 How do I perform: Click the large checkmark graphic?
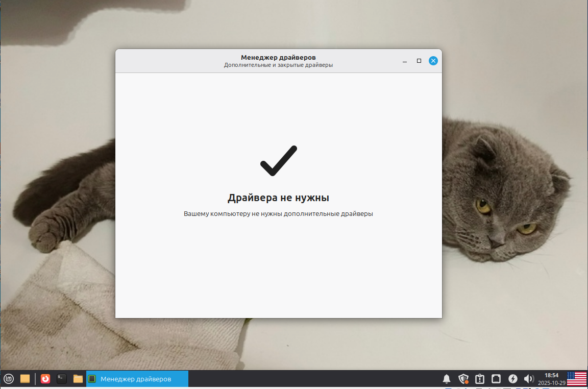coord(278,160)
